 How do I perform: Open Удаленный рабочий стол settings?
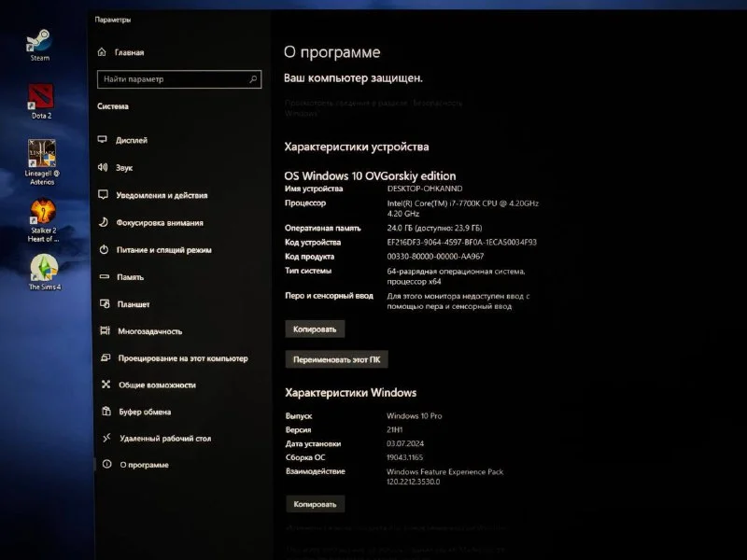point(164,438)
